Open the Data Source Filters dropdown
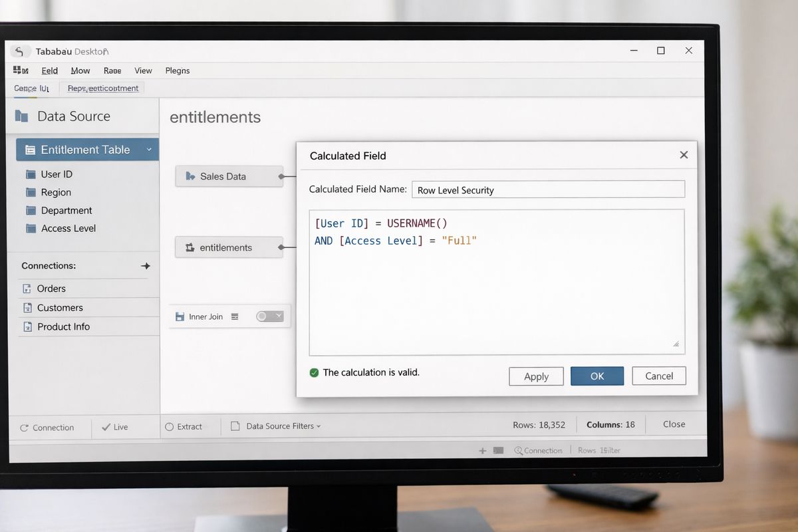Viewport: 798px width, 532px height. click(x=283, y=426)
